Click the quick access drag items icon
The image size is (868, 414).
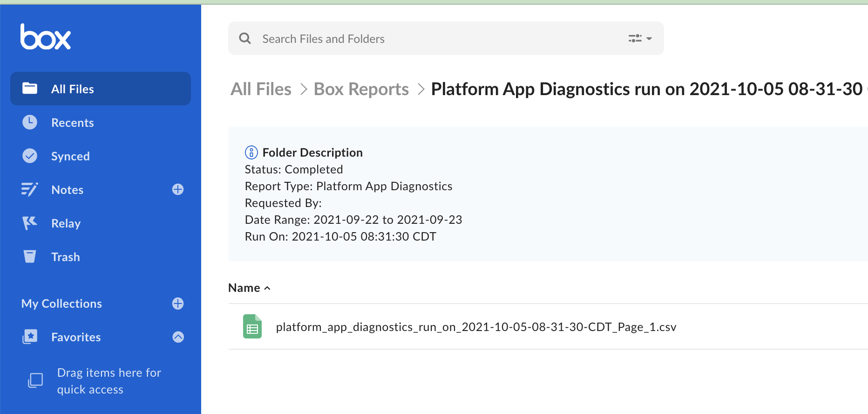coord(35,380)
